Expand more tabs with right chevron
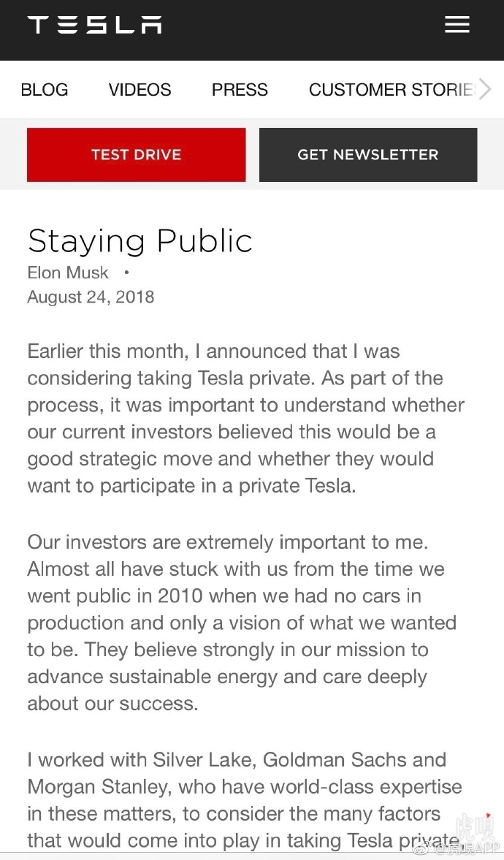504x860 pixels. [x=485, y=90]
